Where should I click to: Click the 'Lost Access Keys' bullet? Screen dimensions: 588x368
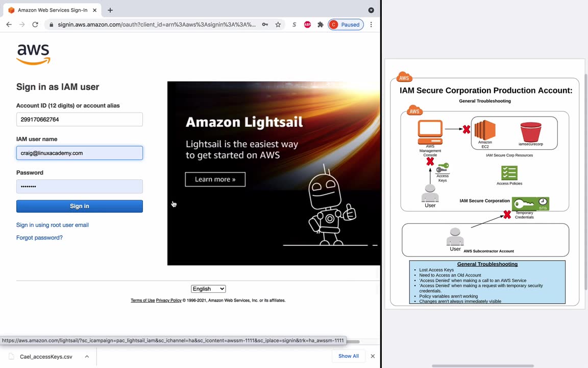click(x=436, y=270)
